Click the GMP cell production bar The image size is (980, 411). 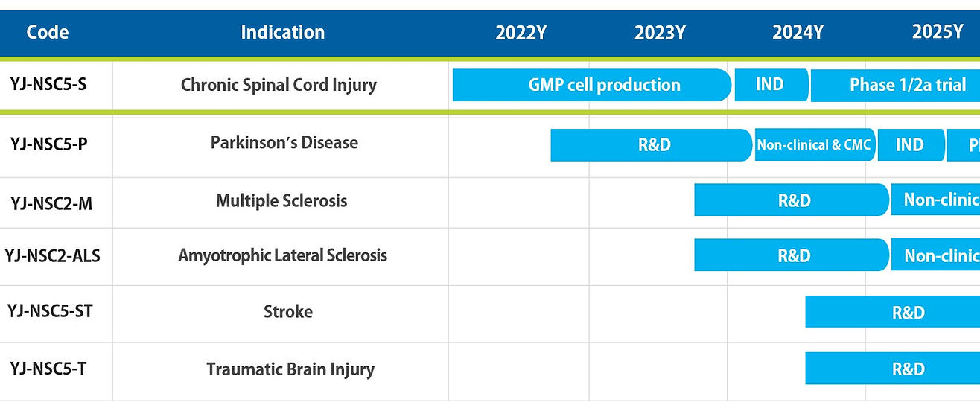click(x=591, y=85)
